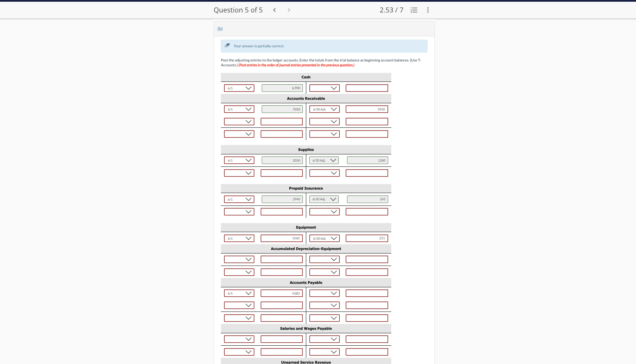
Task: Click Cash debit amount field 6,900
Action: [282, 88]
